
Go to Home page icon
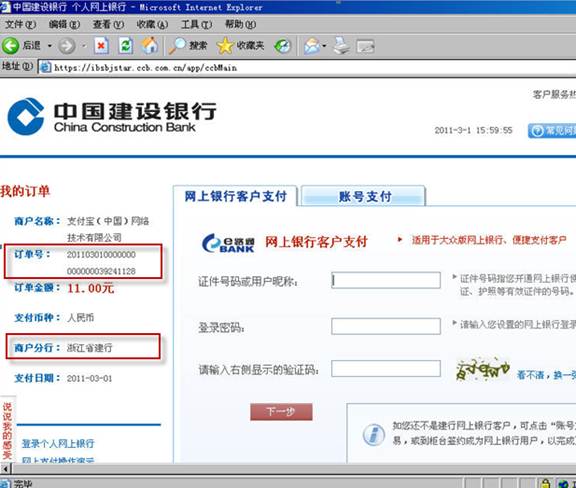coord(150,46)
